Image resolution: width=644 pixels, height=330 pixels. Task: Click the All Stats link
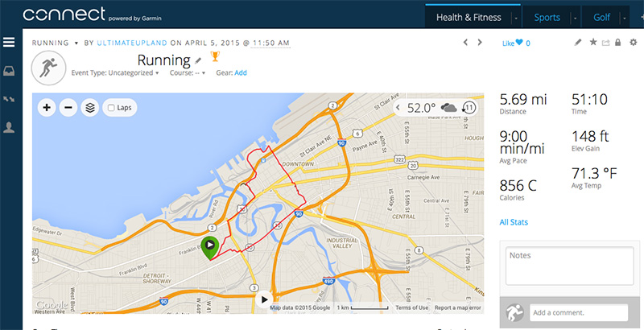click(x=514, y=222)
